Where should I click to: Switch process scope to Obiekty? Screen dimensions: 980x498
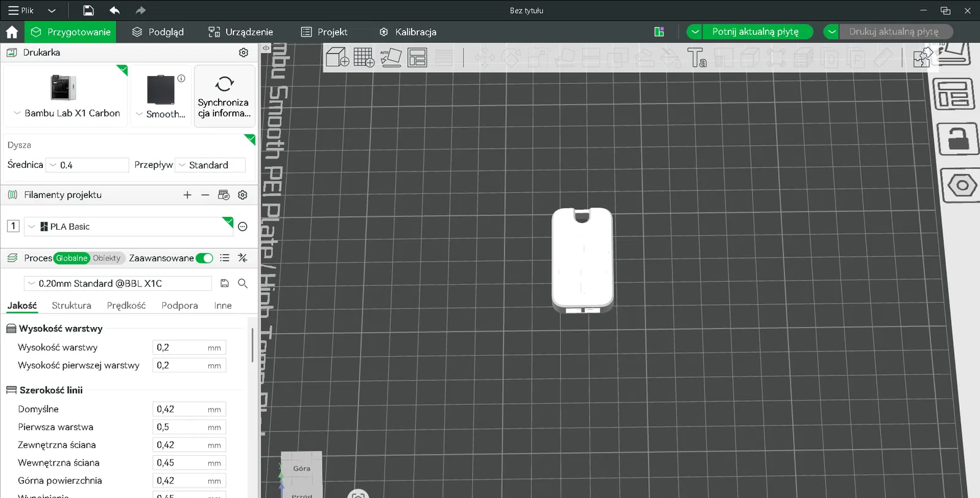(107, 258)
